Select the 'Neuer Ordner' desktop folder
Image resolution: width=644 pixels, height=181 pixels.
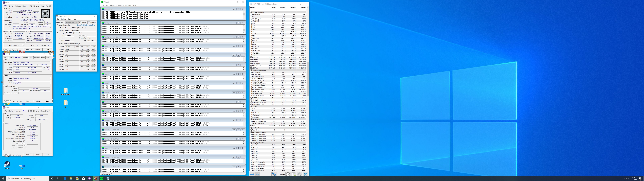click(66, 92)
